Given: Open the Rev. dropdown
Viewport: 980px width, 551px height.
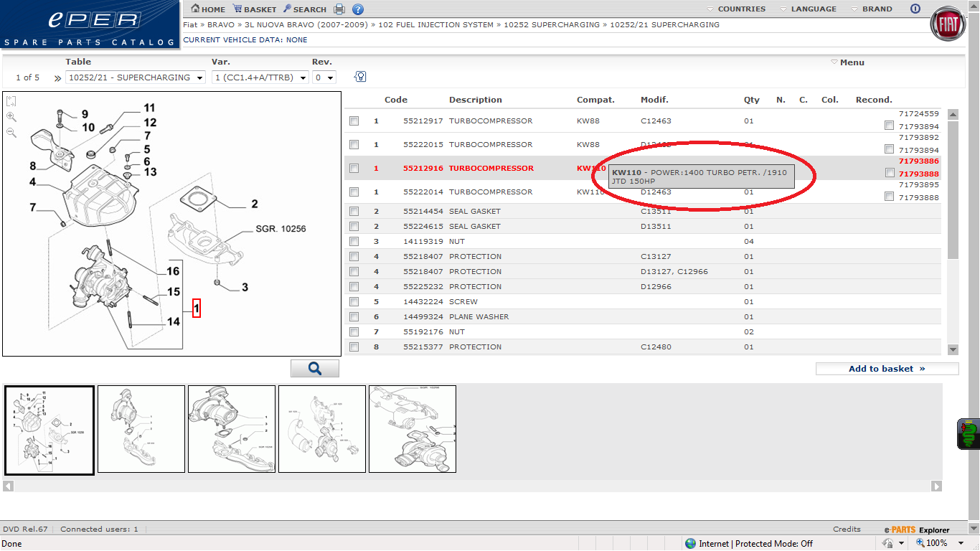Looking at the screenshot, I should [324, 77].
